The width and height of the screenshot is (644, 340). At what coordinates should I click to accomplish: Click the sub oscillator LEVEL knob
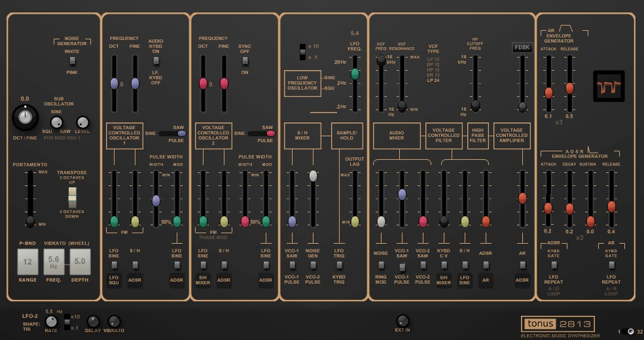point(82,122)
